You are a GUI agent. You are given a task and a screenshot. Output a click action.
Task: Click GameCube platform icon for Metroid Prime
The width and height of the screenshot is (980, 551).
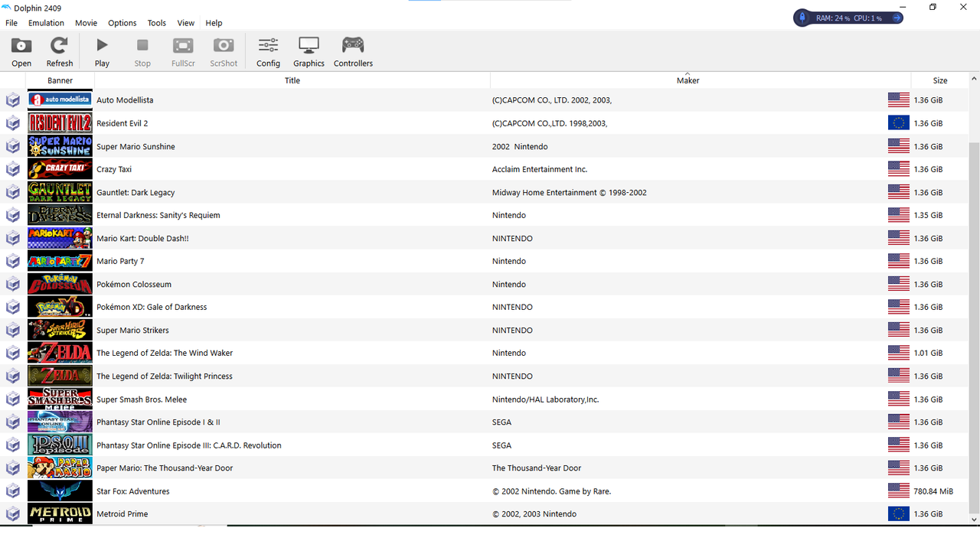click(12, 514)
